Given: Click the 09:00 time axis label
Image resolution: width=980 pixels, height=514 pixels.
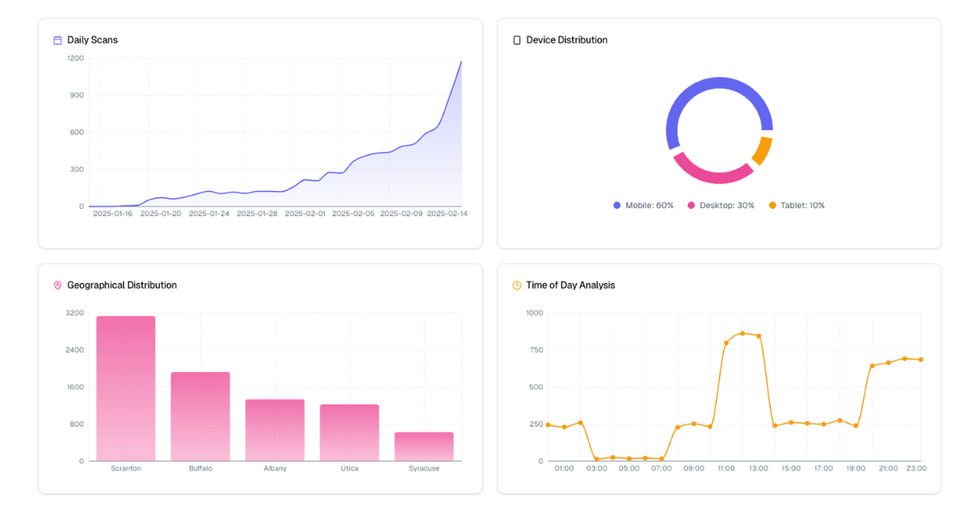Looking at the screenshot, I should 694,468.
